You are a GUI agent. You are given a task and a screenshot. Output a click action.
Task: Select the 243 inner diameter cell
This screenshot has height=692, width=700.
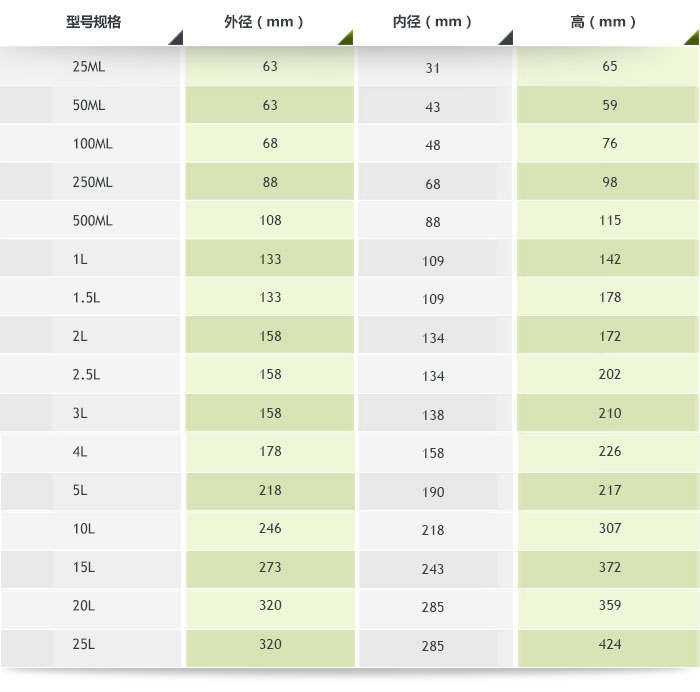(x=433, y=569)
